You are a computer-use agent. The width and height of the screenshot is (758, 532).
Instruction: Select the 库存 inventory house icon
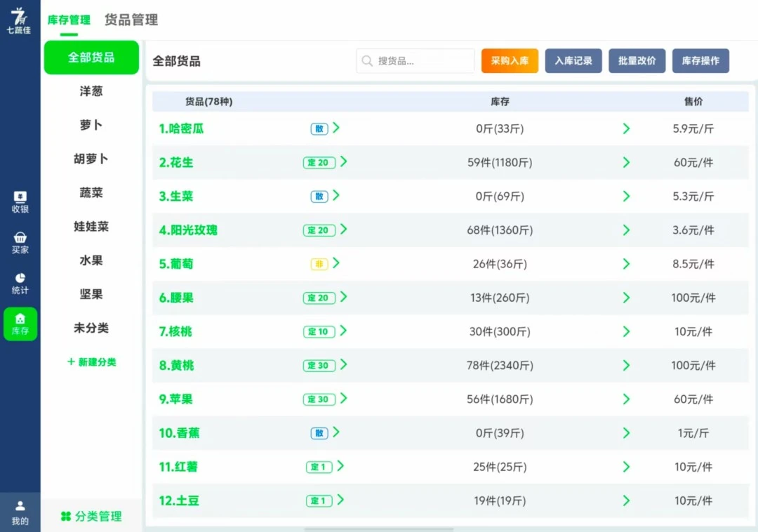pyautogui.click(x=20, y=324)
